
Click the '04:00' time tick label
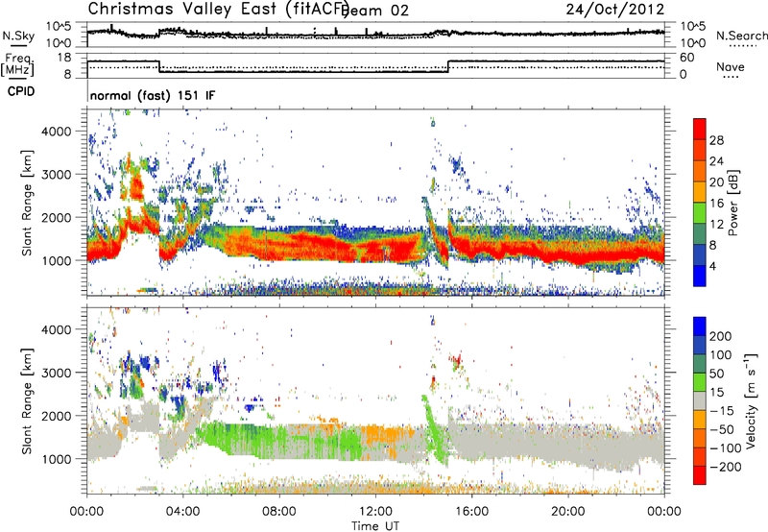(183, 512)
